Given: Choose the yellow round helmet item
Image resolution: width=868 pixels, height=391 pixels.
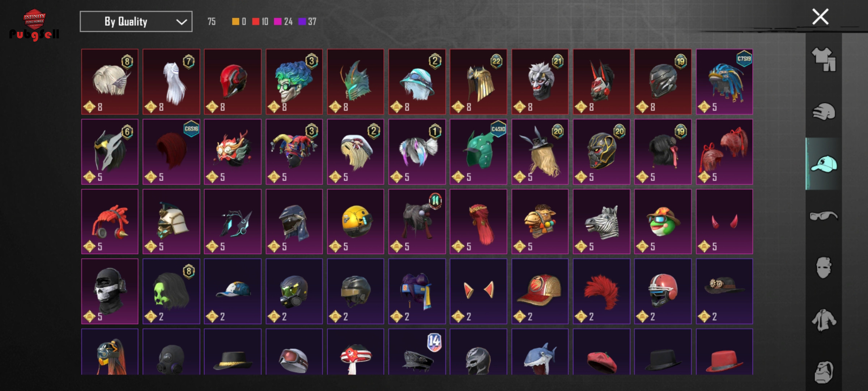Looking at the screenshot, I should [x=356, y=222].
